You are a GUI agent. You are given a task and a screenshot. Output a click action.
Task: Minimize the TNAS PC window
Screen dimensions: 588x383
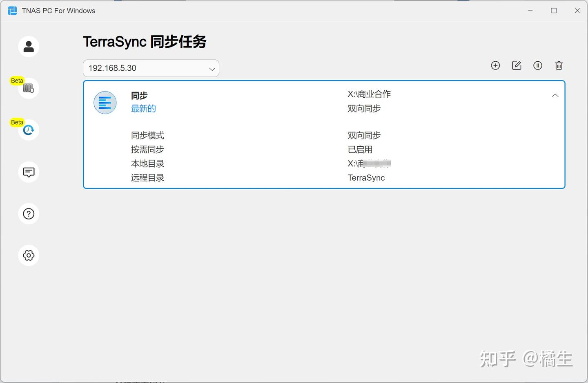(530, 10)
